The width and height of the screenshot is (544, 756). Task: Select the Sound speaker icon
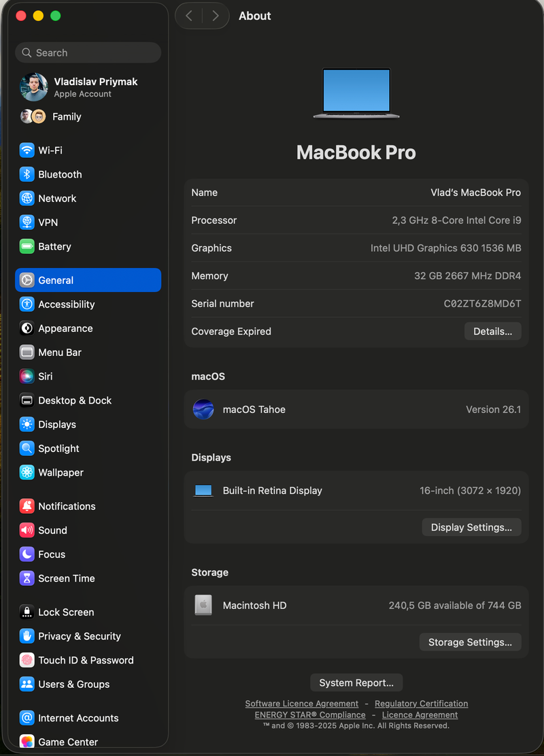27,530
